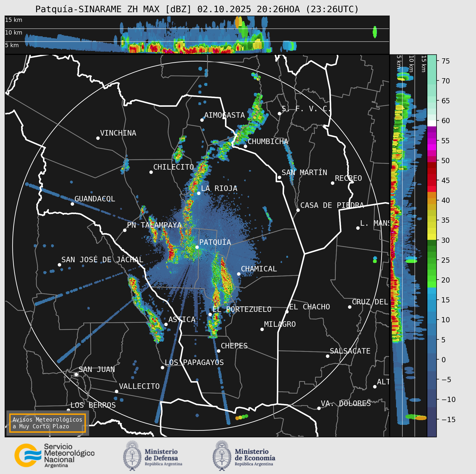Click the Ministerio de Economía coat of arms
Viewport: 476px width, 474px height.
[222, 456]
